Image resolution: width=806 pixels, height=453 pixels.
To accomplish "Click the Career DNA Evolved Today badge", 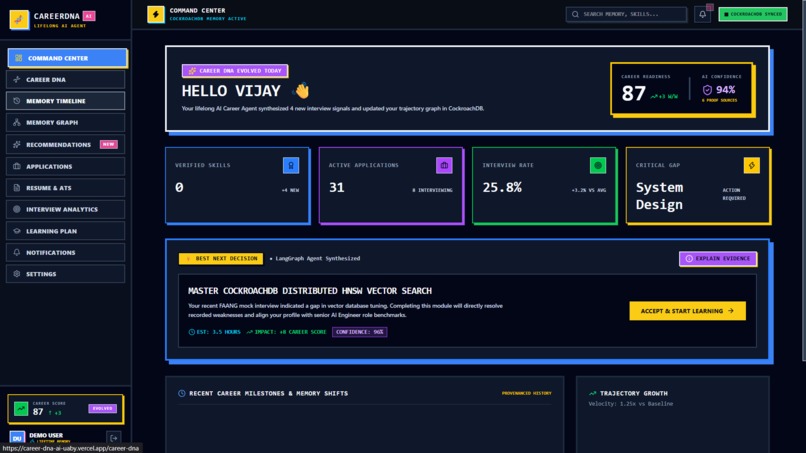I will pos(235,71).
